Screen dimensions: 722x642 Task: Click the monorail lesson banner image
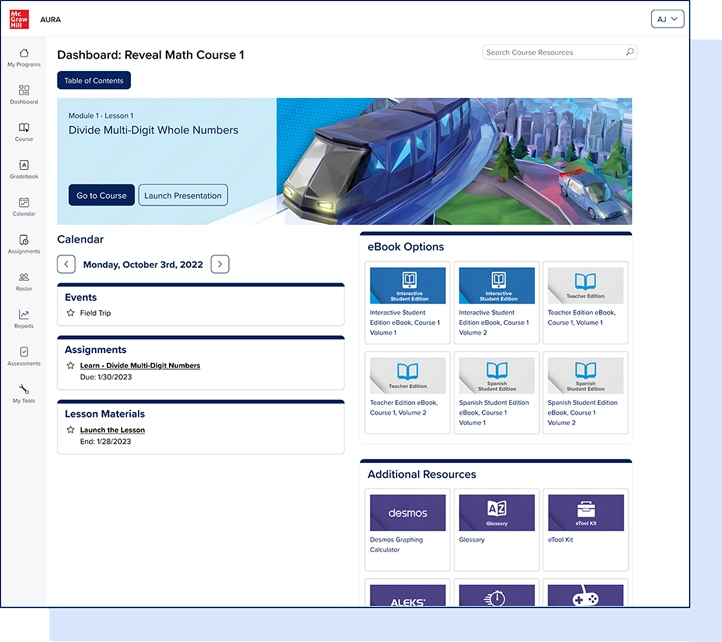[x=454, y=161]
